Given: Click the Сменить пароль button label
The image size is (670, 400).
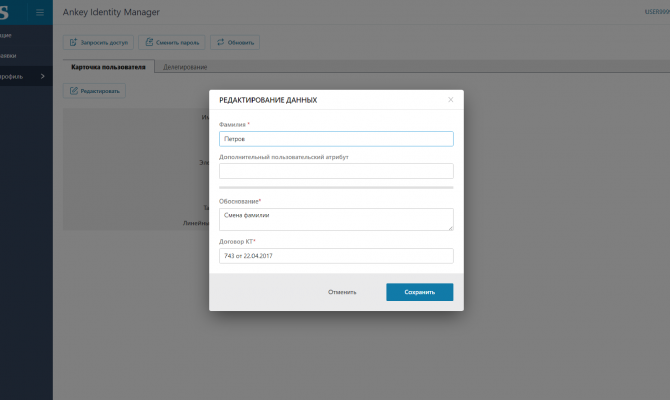Looking at the screenshot, I should pos(178,43).
